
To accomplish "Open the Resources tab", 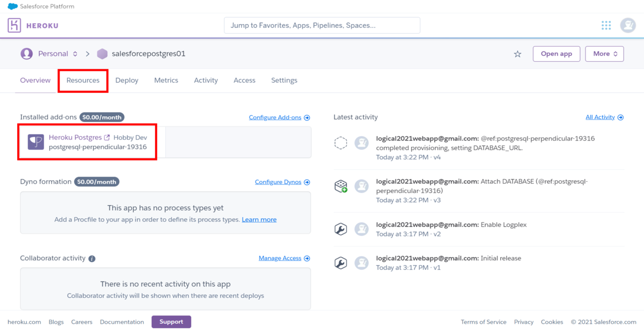I will coord(83,80).
